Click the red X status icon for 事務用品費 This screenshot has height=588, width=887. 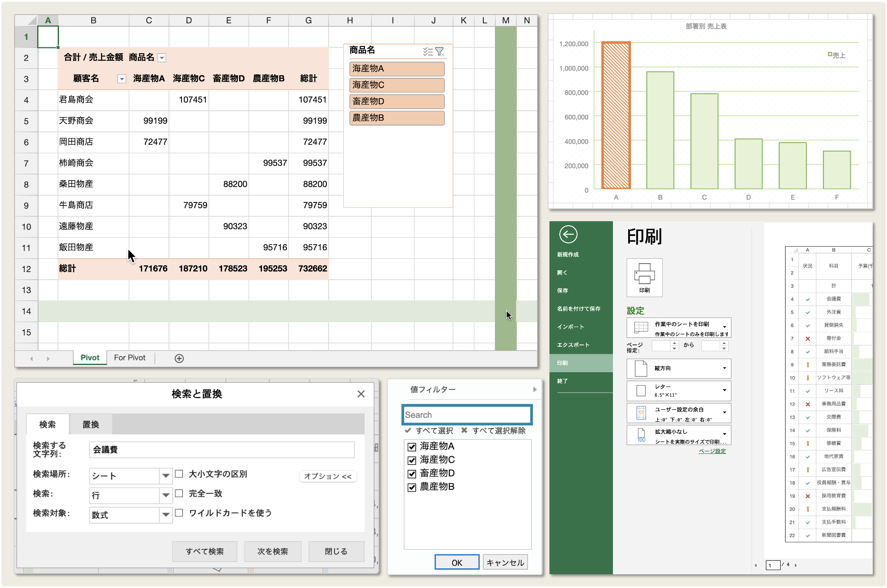click(x=807, y=404)
